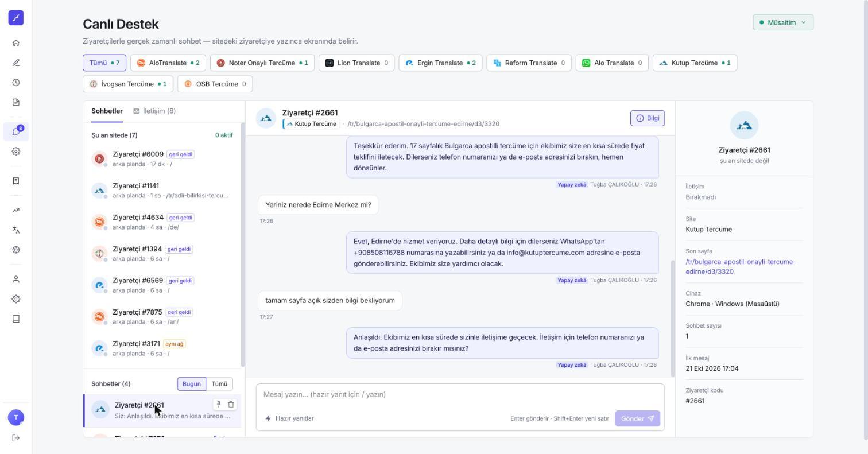Click the globe icon in the sidebar

point(16,250)
